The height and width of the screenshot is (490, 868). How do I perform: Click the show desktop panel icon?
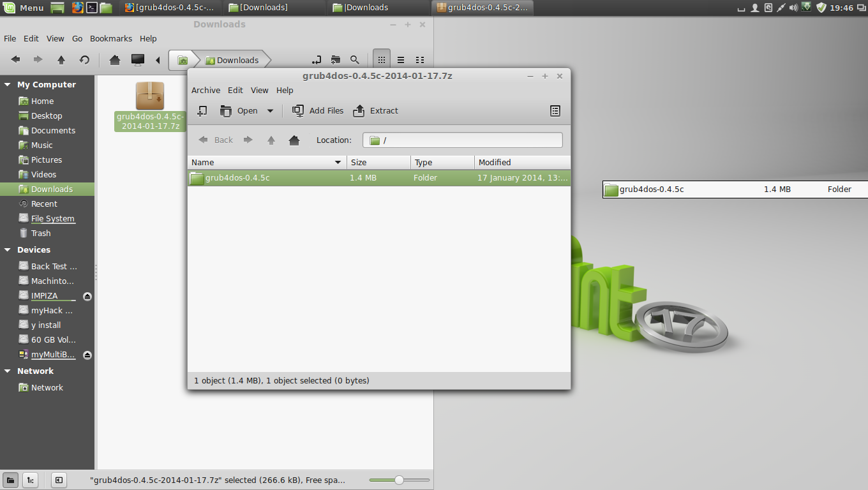[57, 8]
